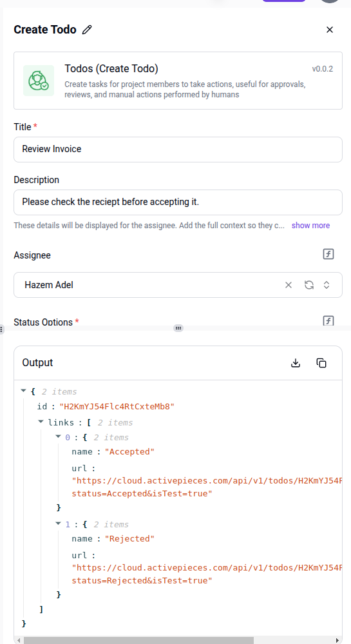Image resolution: width=351 pixels, height=644 pixels.
Task: Click the horizontal panel divider grip handle
Action: click(x=178, y=327)
